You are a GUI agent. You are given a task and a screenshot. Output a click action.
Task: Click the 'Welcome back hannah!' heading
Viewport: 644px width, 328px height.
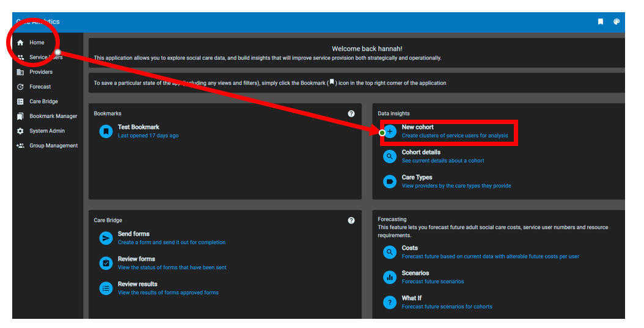pyautogui.click(x=367, y=49)
